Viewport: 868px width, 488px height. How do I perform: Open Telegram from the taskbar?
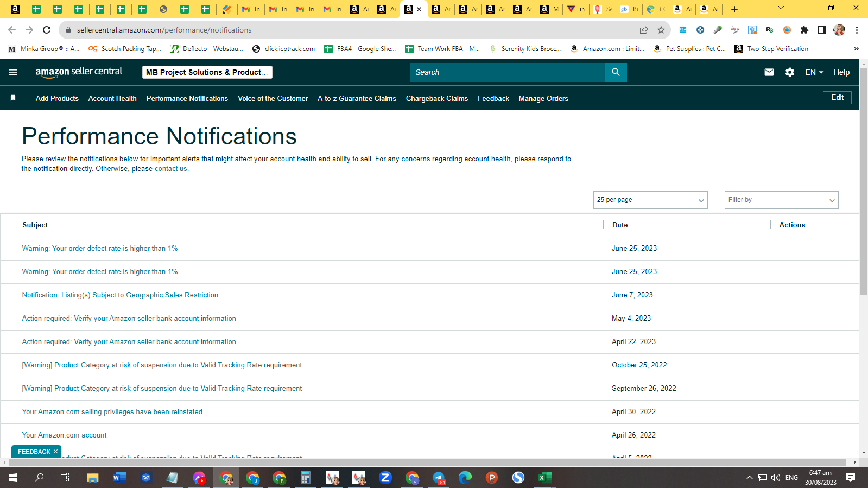click(439, 478)
